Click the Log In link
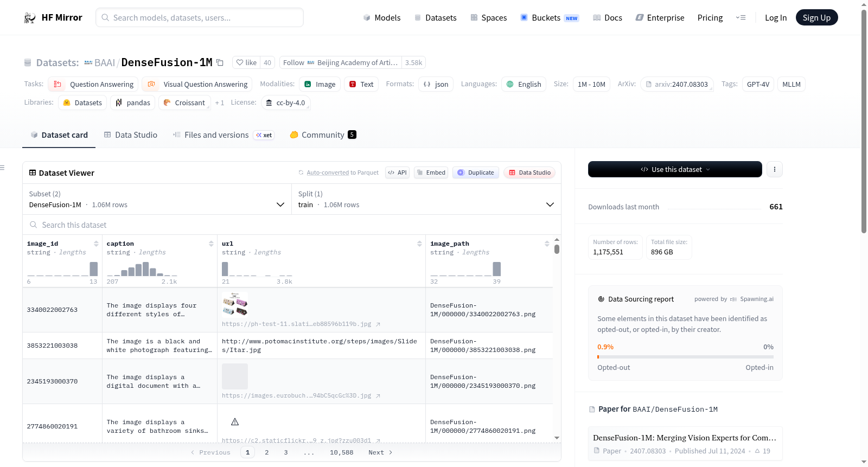 (776, 18)
